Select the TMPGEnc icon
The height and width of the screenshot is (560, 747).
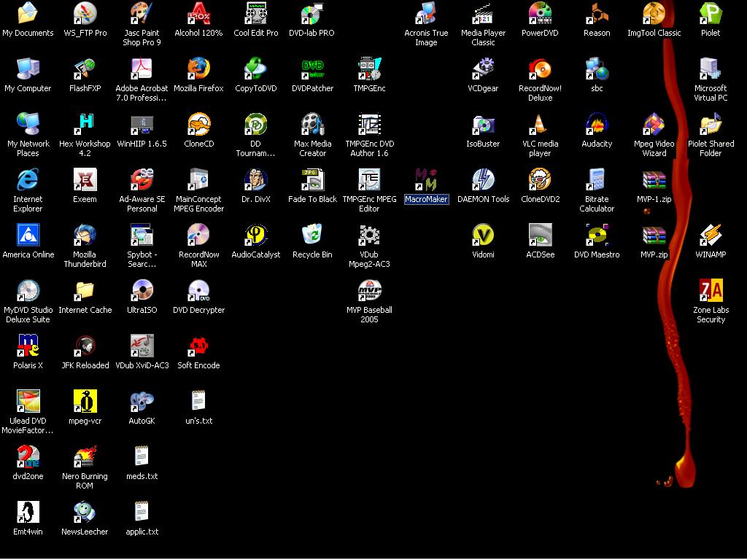tap(370, 69)
